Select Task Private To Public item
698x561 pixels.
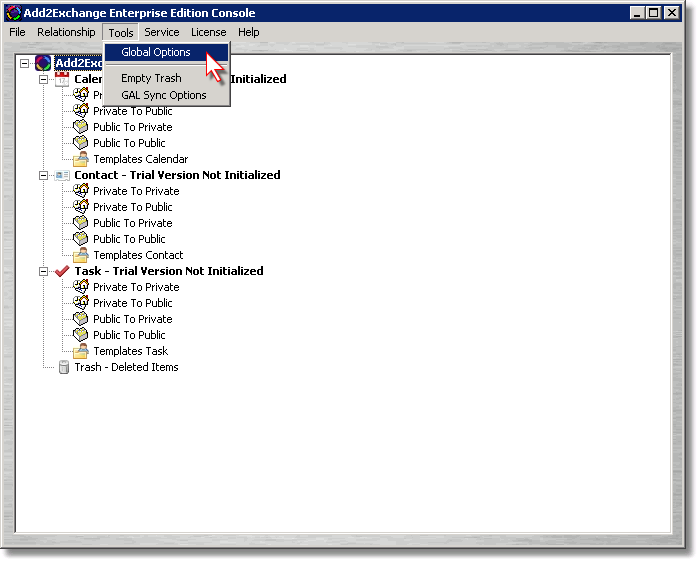click(x=133, y=304)
